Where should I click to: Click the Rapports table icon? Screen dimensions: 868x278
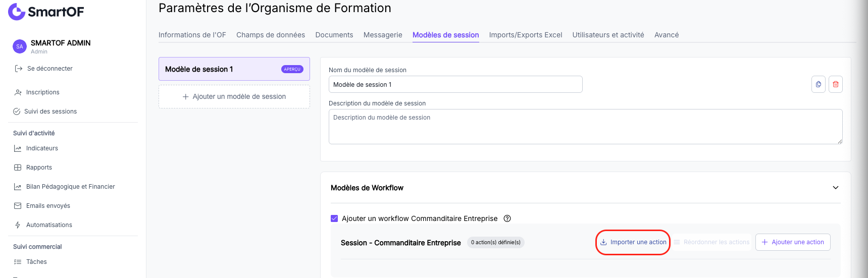(x=18, y=168)
